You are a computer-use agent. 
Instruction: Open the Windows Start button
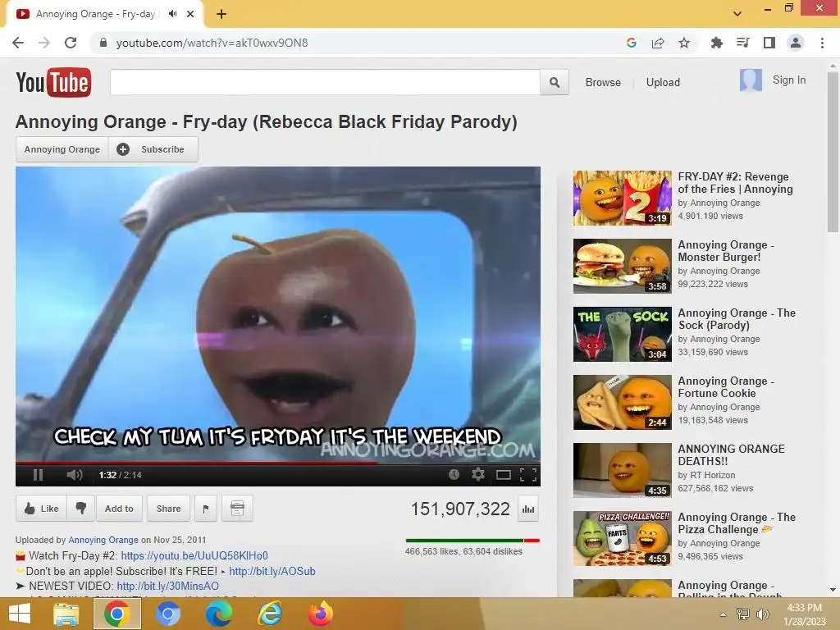(20, 614)
